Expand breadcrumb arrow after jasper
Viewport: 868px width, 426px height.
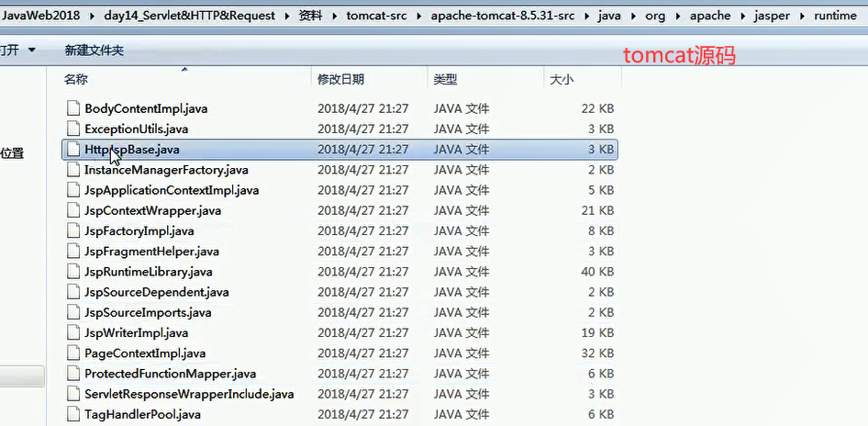coord(802,16)
